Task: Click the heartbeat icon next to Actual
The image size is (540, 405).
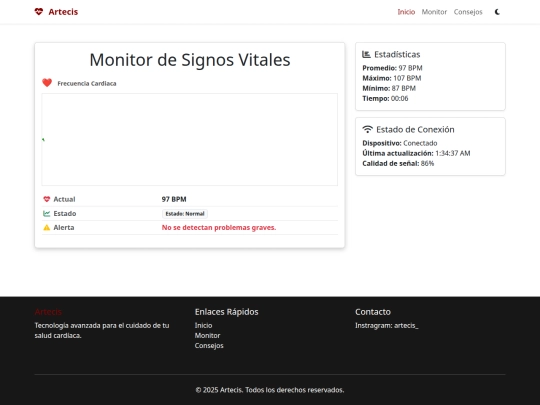Action: [46, 199]
